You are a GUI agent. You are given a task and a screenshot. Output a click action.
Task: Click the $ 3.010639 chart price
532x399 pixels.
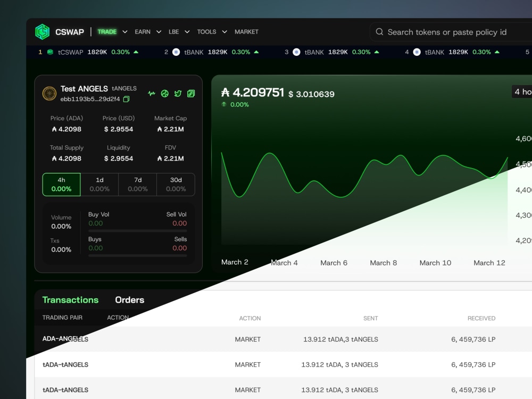(x=311, y=94)
